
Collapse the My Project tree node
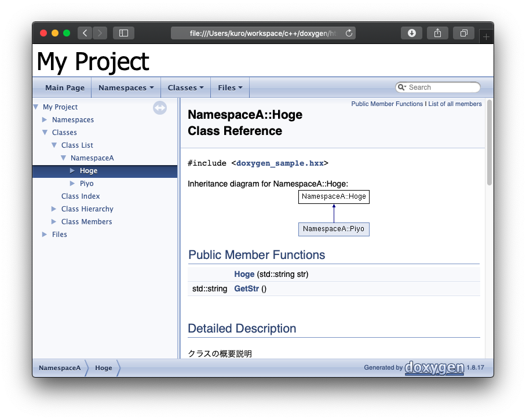[x=36, y=107]
